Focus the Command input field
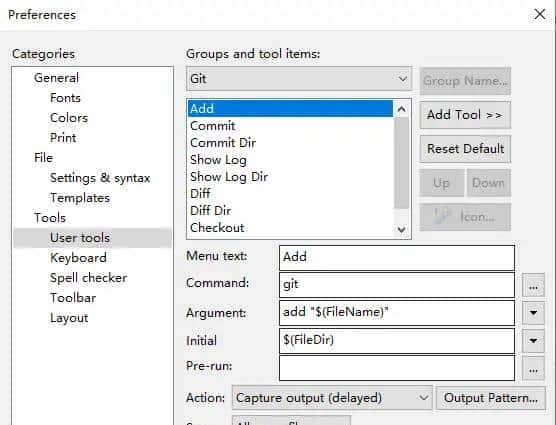 coord(397,285)
